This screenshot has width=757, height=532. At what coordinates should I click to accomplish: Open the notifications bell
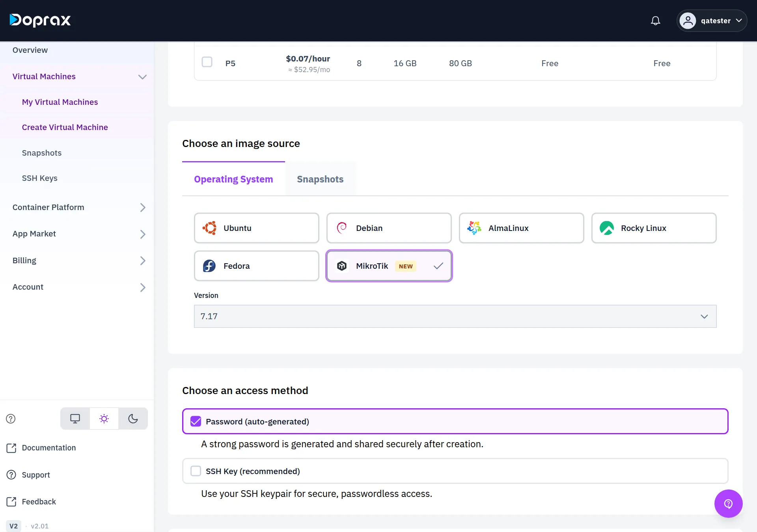click(x=655, y=20)
